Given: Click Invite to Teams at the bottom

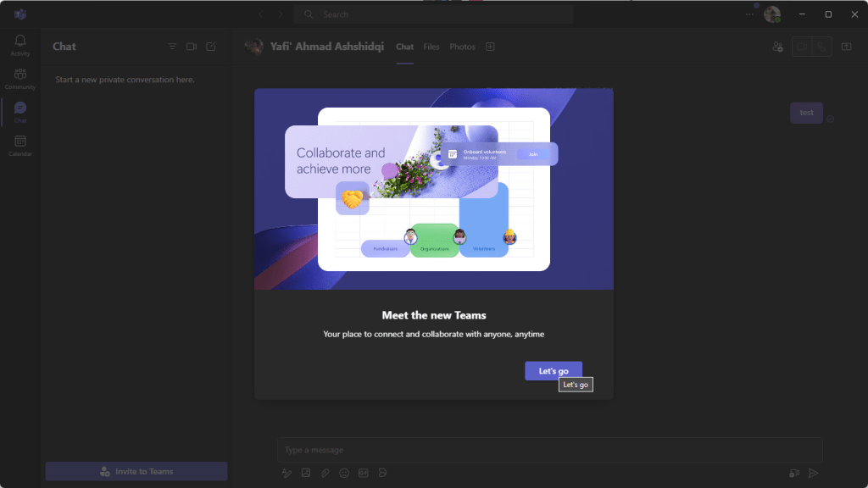Looking at the screenshot, I should coord(136,471).
